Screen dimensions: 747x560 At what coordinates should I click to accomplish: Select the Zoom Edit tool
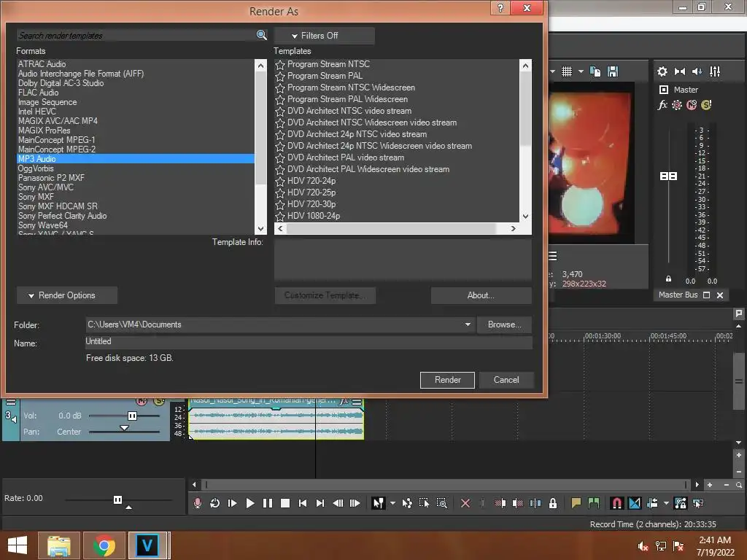(442, 503)
